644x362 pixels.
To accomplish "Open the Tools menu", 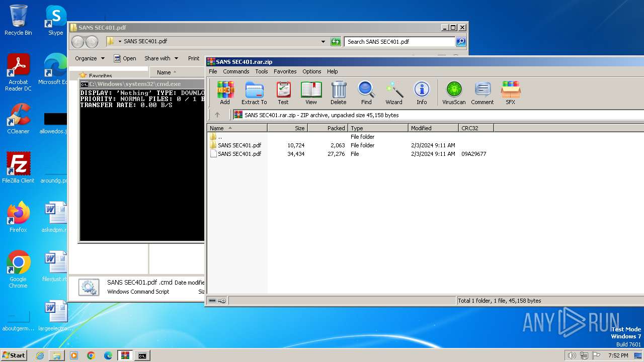I will click(x=261, y=71).
